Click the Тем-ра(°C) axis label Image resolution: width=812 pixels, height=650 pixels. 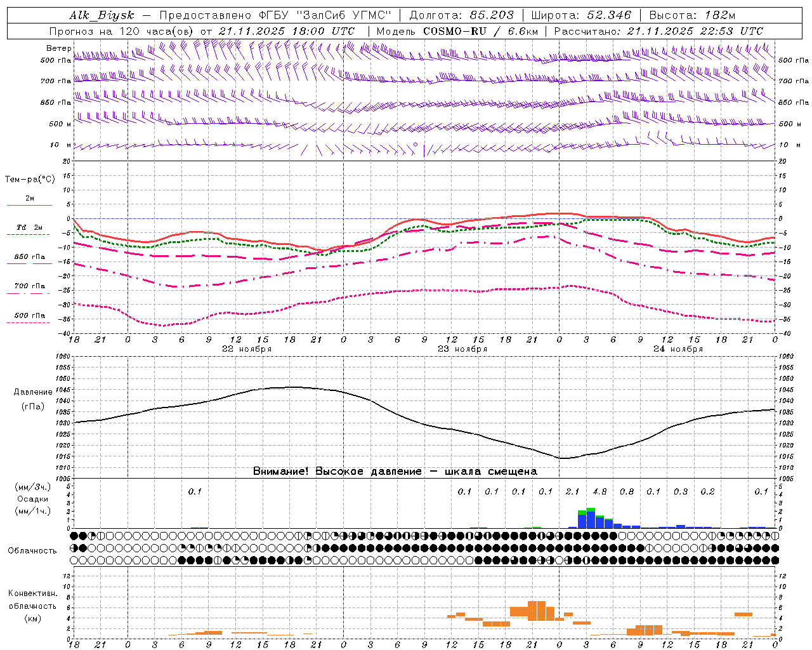(x=30, y=180)
